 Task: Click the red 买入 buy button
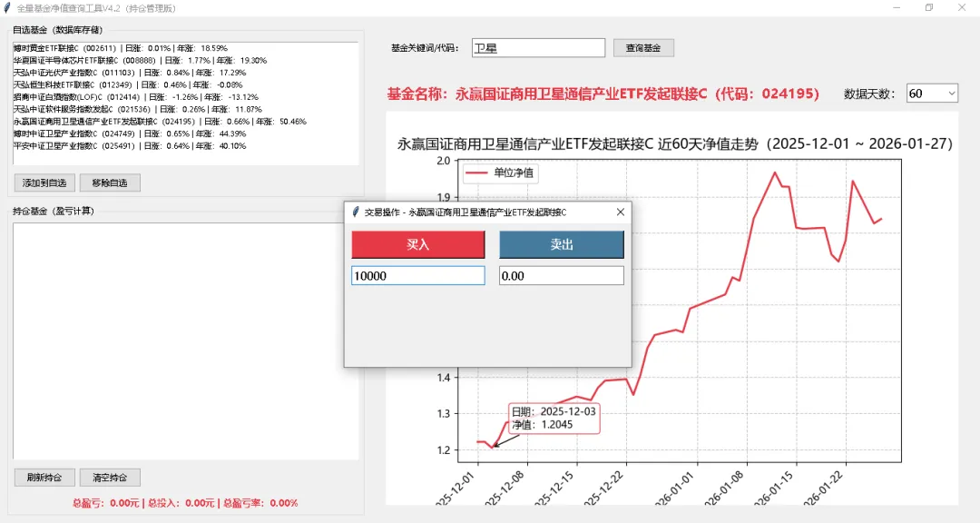coord(418,244)
